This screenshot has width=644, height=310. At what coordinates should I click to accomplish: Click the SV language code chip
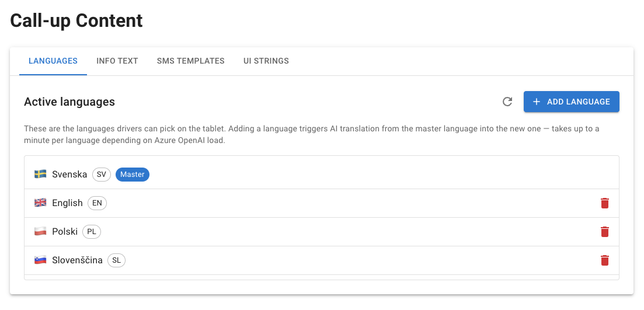[102, 175]
